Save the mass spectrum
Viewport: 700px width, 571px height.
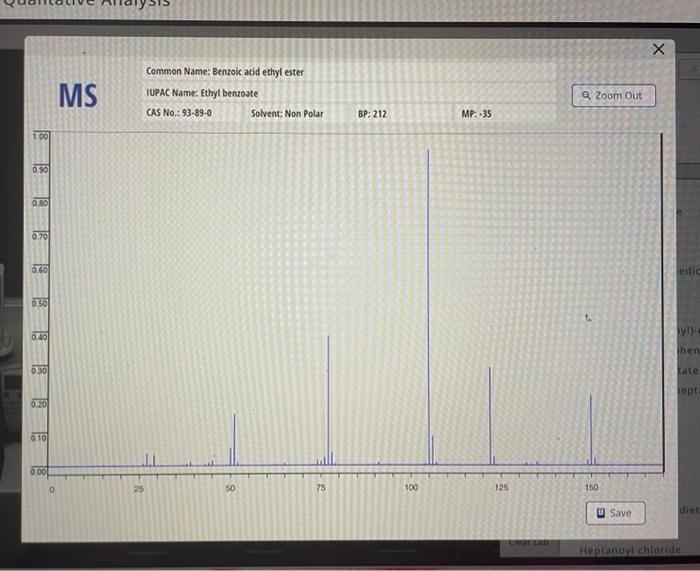click(x=615, y=513)
